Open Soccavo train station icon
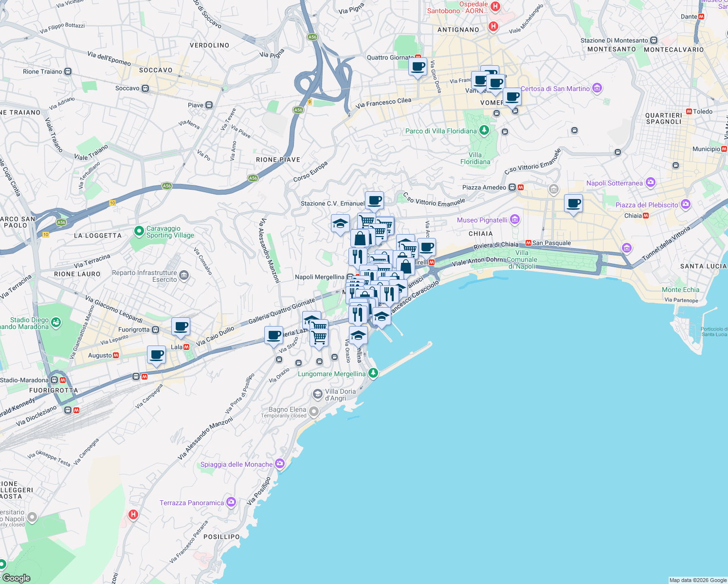Image resolution: width=728 pixels, height=584 pixels. (x=145, y=89)
